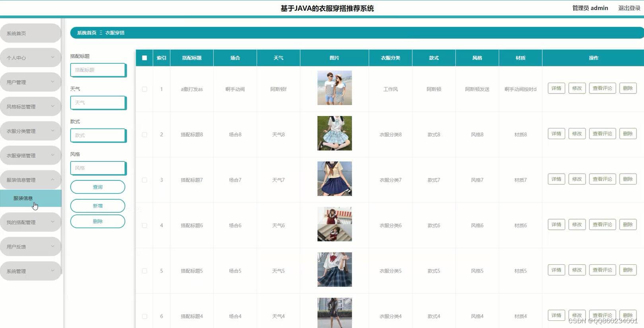Screen dimensions: 644x328
Task: Click 修改 for row 2
Action: point(577,134)
